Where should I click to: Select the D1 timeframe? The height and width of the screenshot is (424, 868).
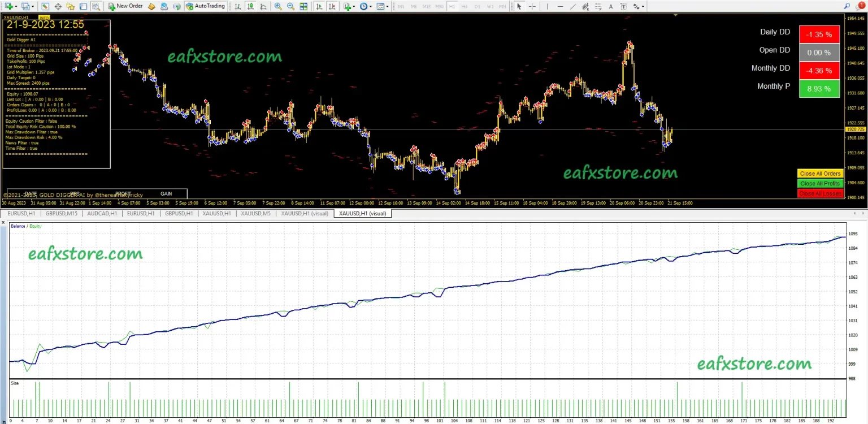(477, 6)
